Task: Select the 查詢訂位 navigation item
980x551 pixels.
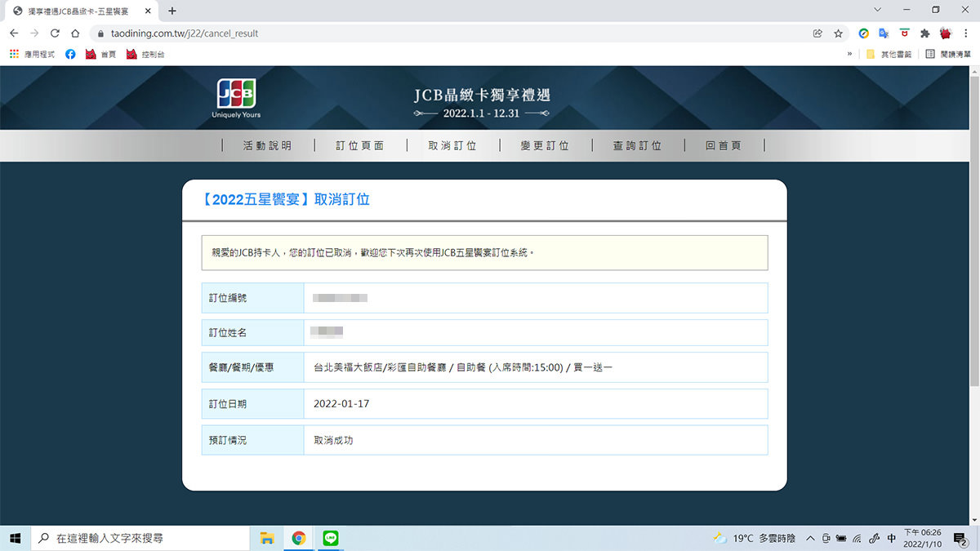Action: (638, 145)
